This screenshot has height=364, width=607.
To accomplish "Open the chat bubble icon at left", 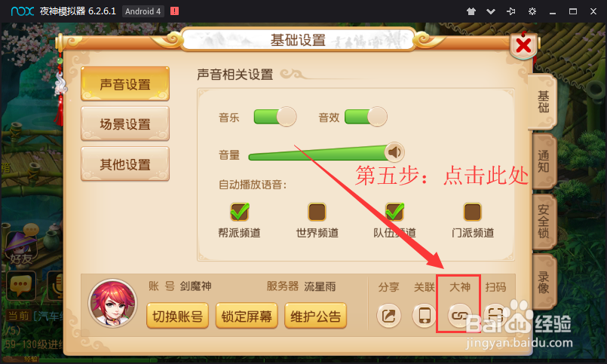I will pos(20,286).
